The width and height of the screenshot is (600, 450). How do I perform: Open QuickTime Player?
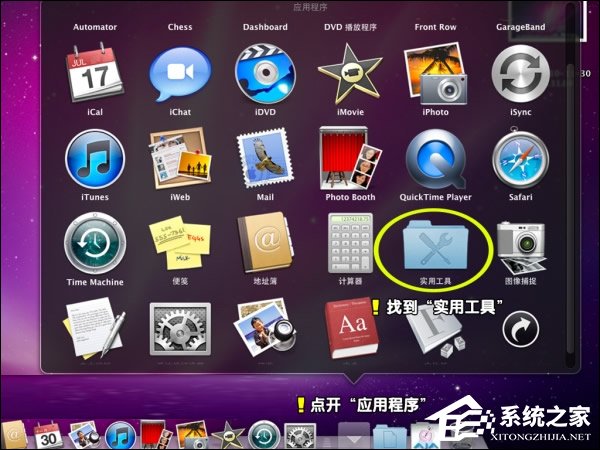coord(435,158)
